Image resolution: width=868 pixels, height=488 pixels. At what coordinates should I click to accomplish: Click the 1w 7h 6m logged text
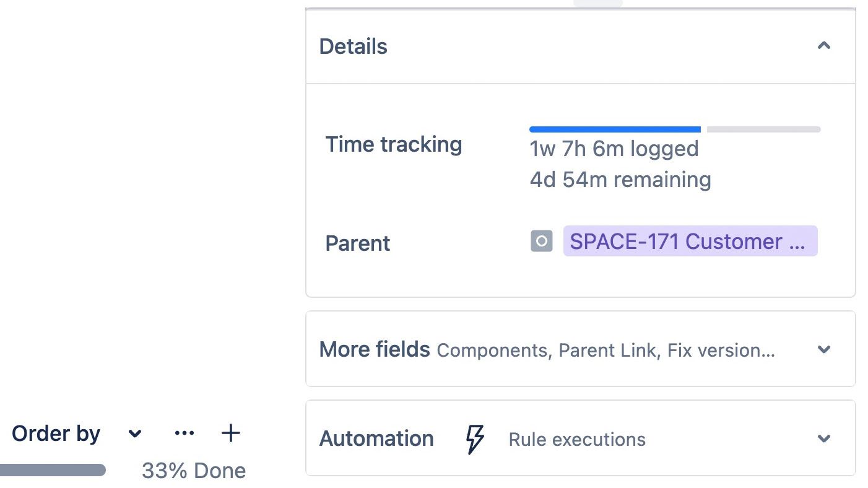coord(614,149)
